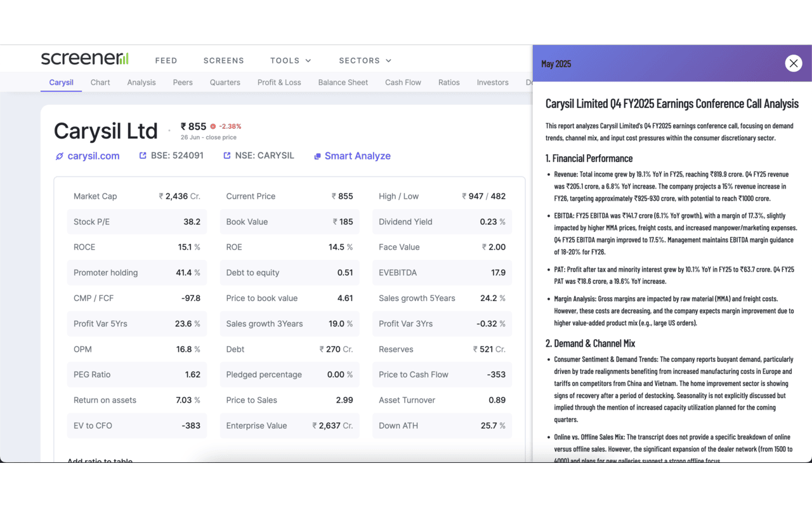This screenshot has height=508, width=812.
Task: Go to the Cash Flow tab
Action: tap(403, 82)
